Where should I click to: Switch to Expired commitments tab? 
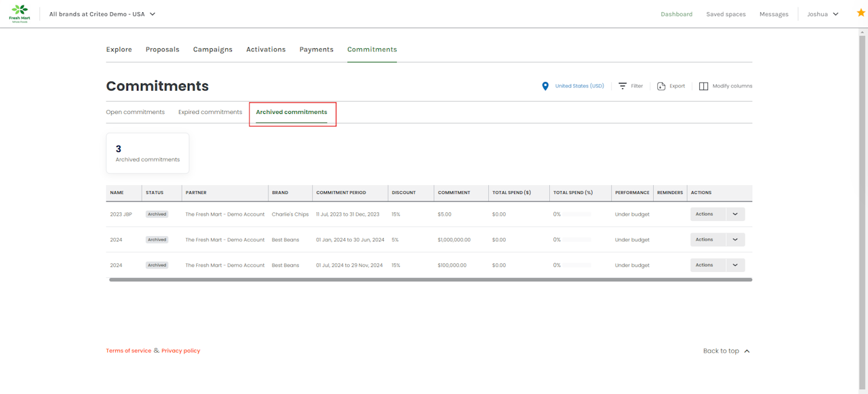pos(210,112)
